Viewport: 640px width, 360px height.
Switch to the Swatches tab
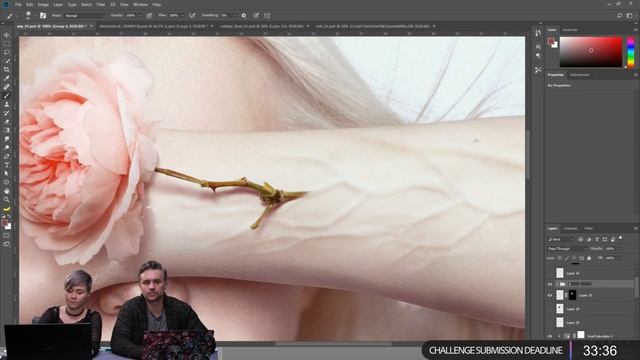click(570, 30)
